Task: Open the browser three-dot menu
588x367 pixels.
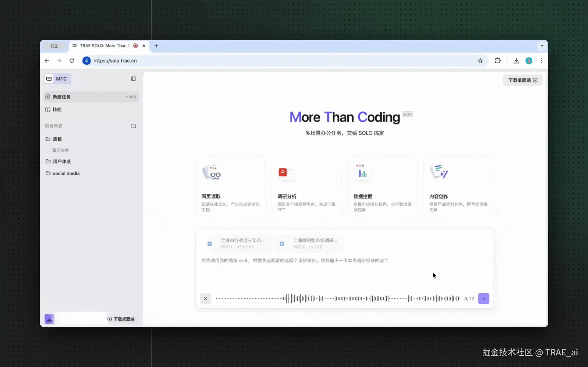Action: [541, 61]
